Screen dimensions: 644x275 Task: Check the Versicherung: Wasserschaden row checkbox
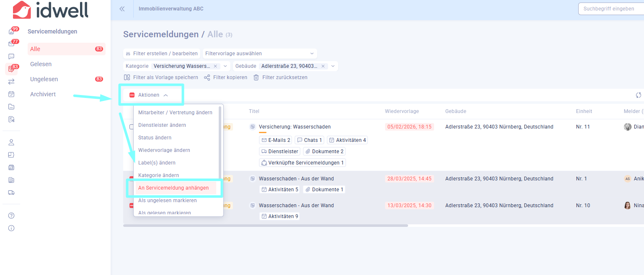131,127
